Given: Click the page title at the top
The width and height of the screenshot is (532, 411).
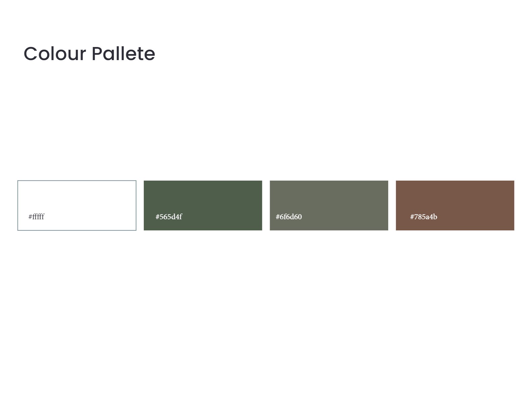Looking at the screenshot, I should coord(89,54).
